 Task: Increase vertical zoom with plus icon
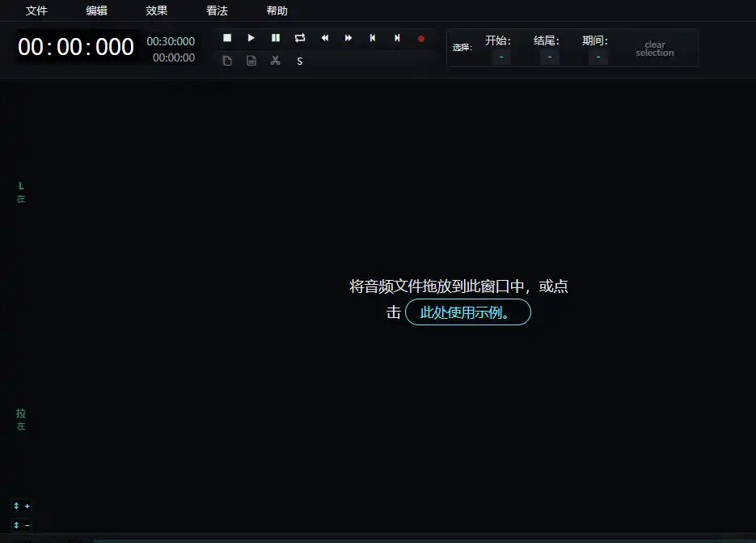[22, 506]
